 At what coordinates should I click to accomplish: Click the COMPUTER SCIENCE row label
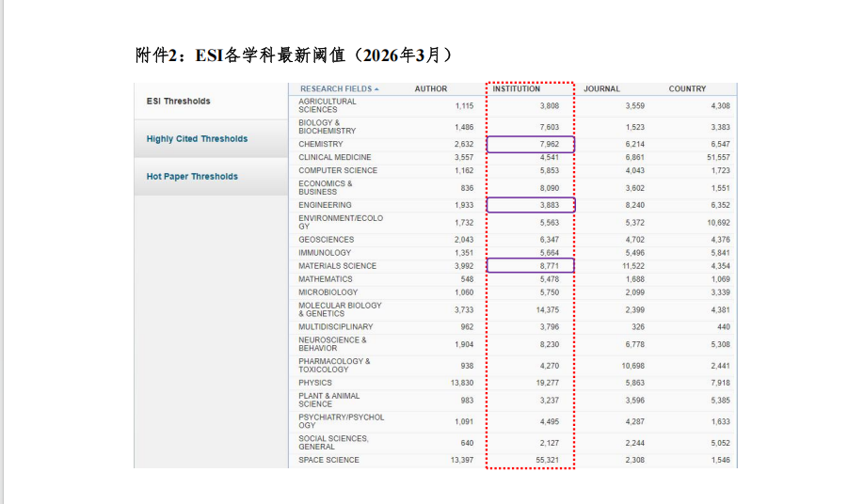click(338, 171)
